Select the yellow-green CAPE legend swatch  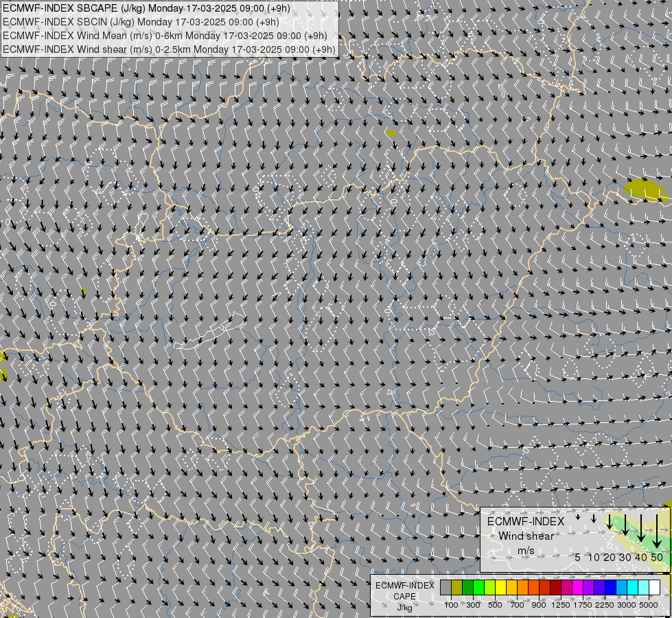pos(490,588)
